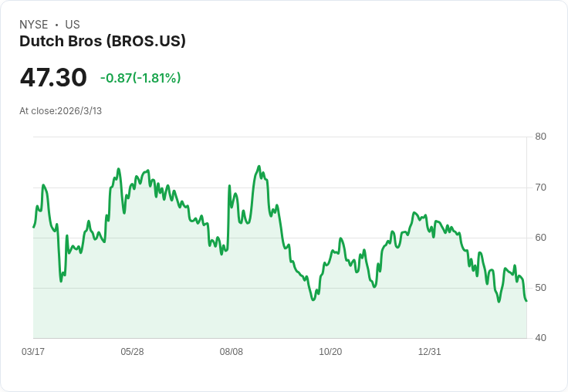Click the -0.87(-1.81%) change text

pyautogui.click(x=140, y=78)
